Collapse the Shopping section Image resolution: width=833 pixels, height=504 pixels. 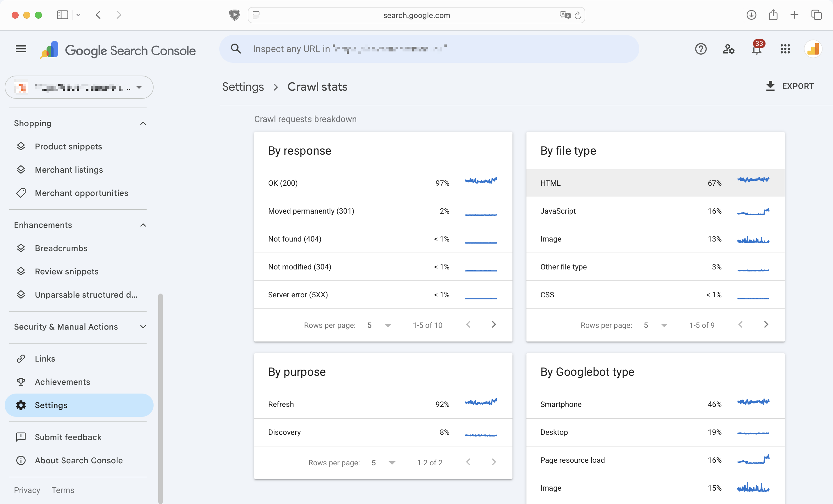143,123
